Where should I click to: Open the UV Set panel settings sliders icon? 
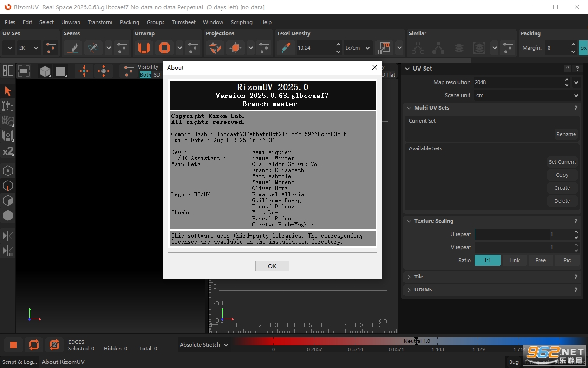(51, 48)
